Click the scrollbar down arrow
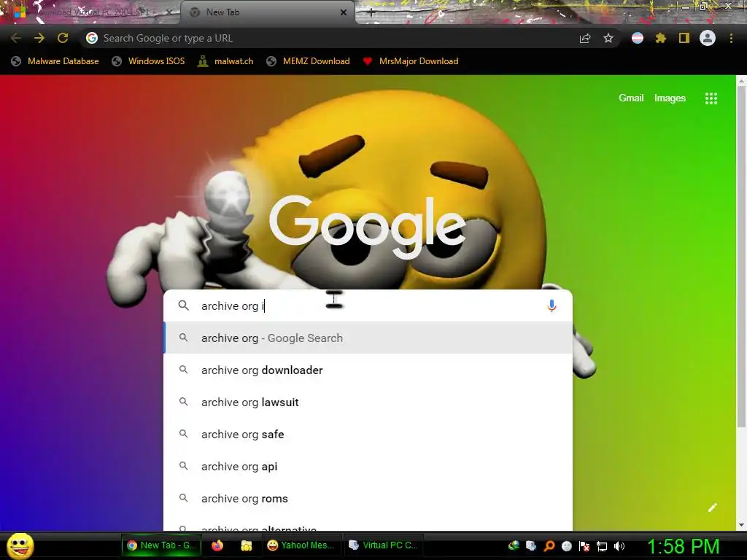 [741, 525]
